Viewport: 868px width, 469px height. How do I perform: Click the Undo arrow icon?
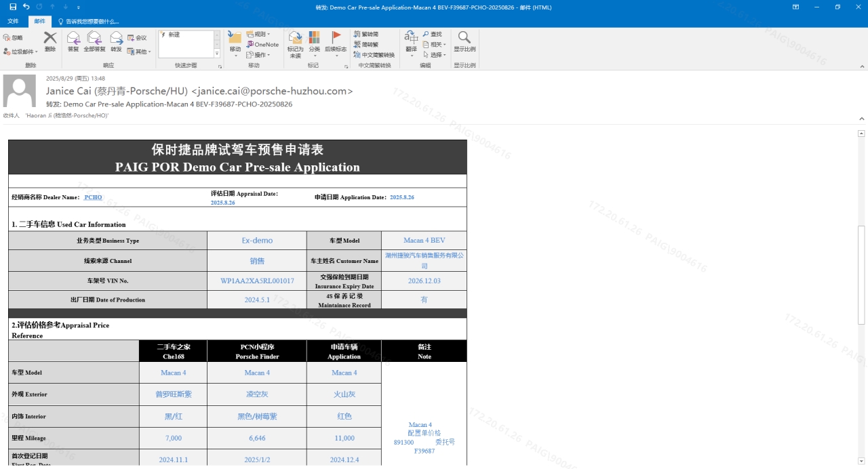26,7
